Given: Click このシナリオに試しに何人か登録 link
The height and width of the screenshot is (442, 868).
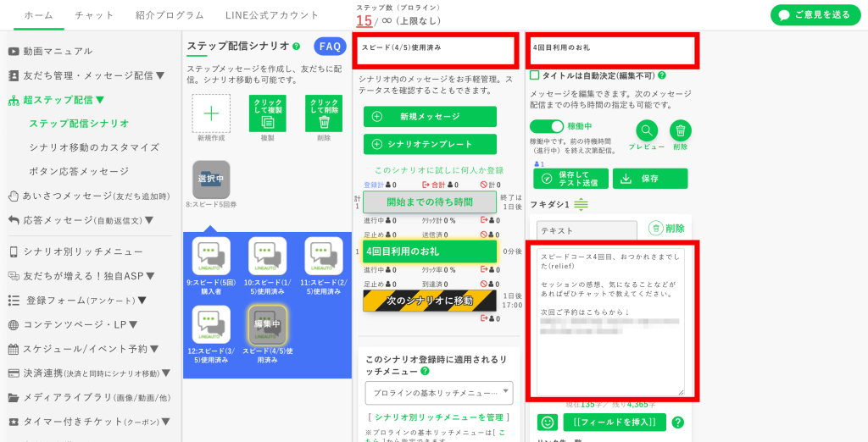Looking at the screenshot, I should point(440,170).
